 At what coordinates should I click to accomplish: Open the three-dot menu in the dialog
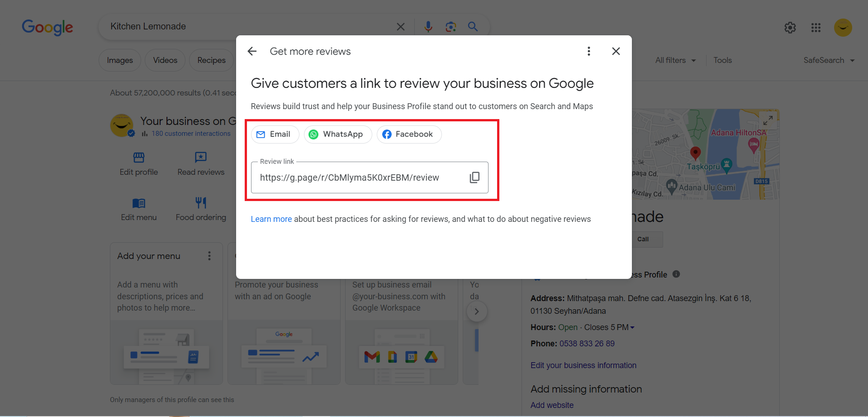tap(588, 51)
